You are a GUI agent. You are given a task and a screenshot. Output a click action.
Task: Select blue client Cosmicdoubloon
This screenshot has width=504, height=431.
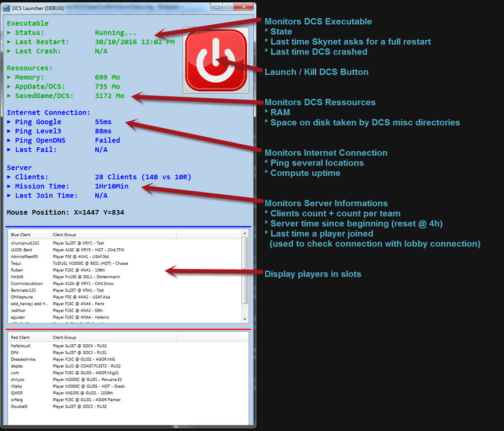tap(26, 283)
